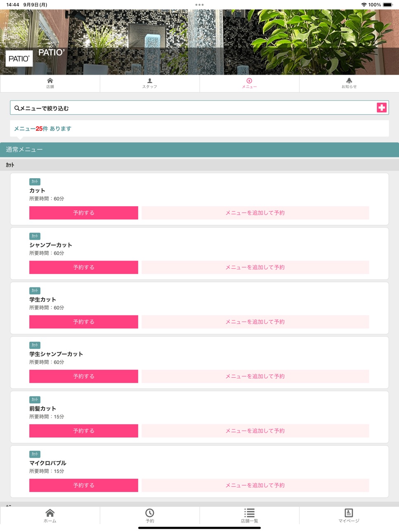The height and width of the screenshot is (532, 399).
Task: Click the メニューで絞り込む filter field
Action: [199, 108]
